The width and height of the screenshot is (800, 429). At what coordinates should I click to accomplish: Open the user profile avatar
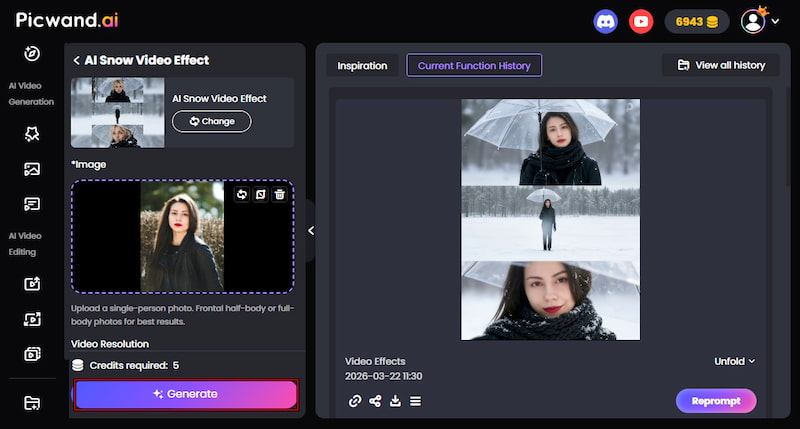(753, 21)
